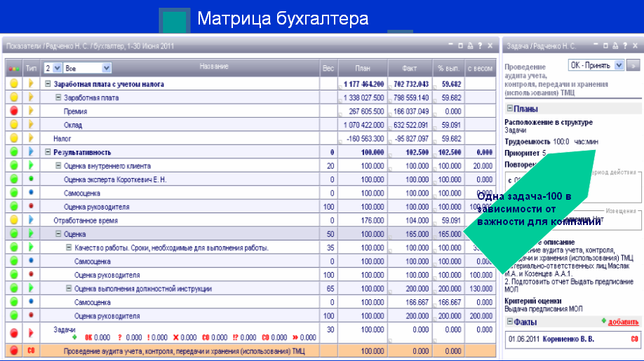Viewport: 644px width, 361px height.
Task: Collapse 'Заработная плата с учетом налога' group
Action: [48, 83]
